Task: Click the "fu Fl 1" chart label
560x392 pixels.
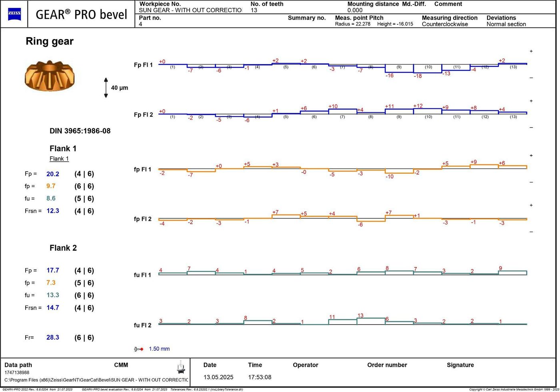Action: pyautogui.click(x=143, y=275)
